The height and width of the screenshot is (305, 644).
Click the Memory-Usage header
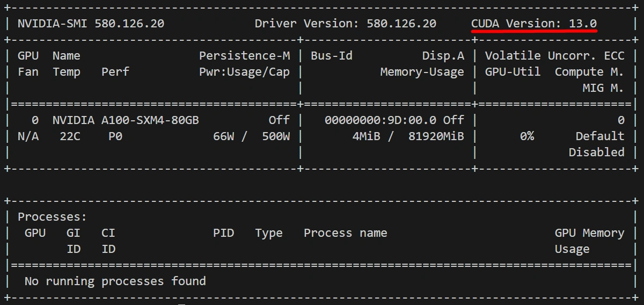pos(422,72)
